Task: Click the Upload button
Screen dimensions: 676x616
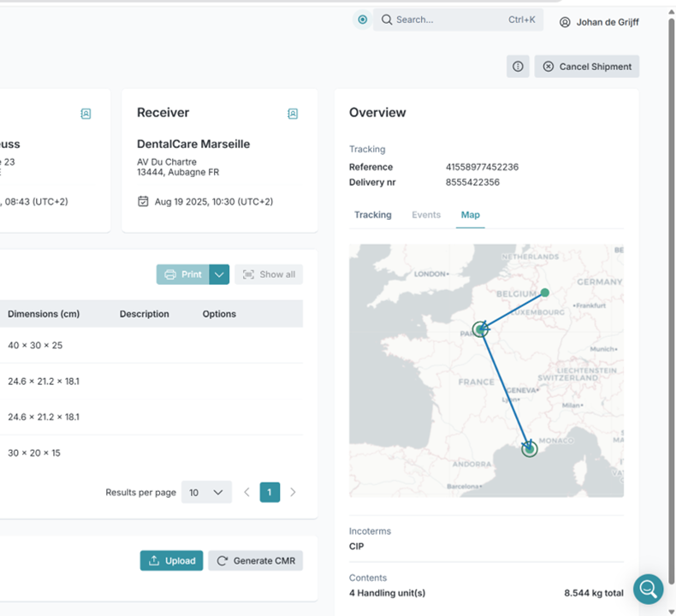Action: point(172,560)
